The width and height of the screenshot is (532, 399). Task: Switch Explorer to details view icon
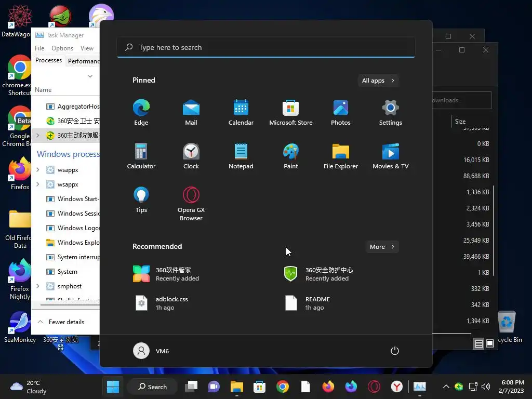[478, 344]
